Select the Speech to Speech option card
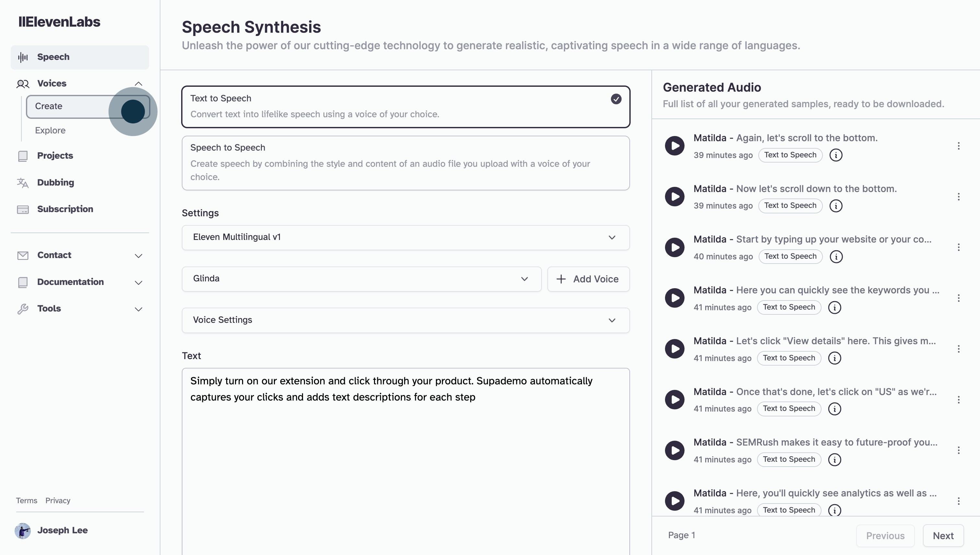This screenshot has width=980, height=555. tap(405, 163)
